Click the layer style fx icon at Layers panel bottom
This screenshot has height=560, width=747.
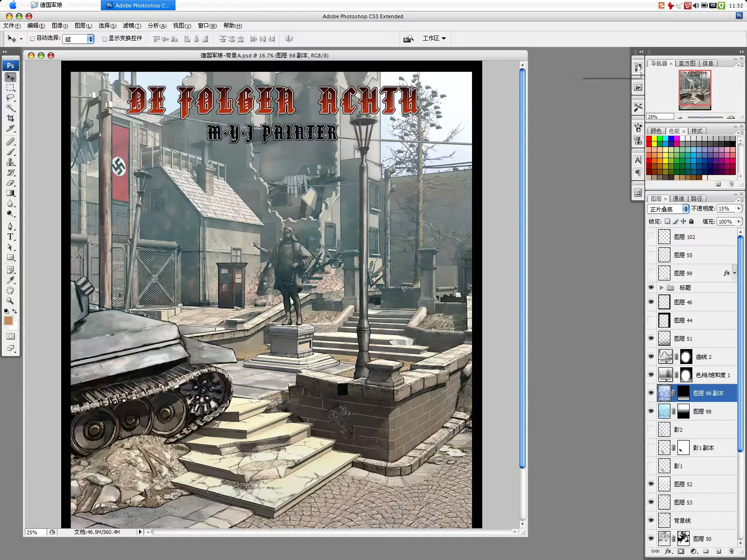pyautogui.click(x=668, y=551)
